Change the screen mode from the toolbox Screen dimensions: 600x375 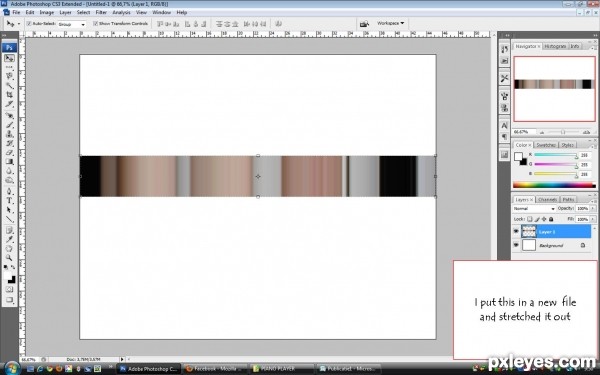pyautogui.click(x=9, y=300)
